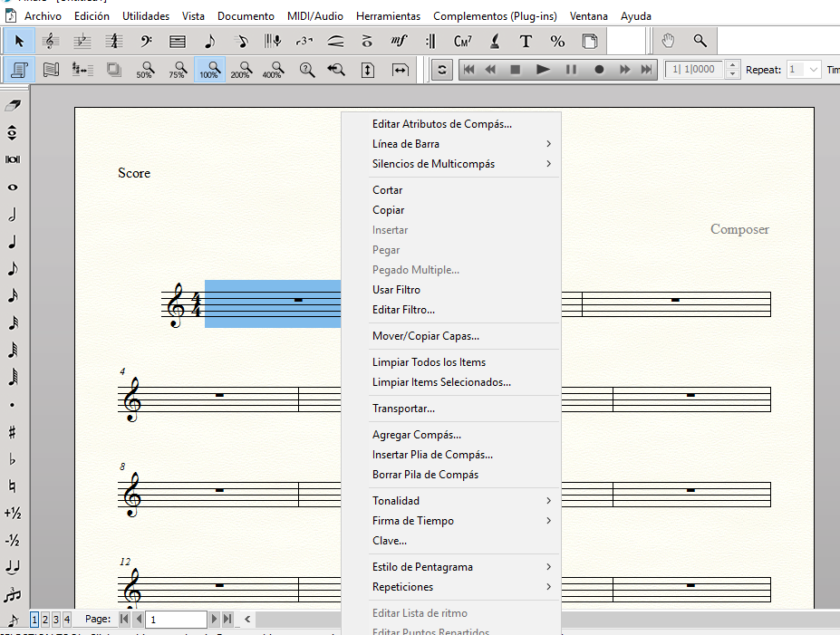Image resolution: width=840 pixels, height=635 pixels.
Task: Click Editar Atributos de Compás
Action: pos(443,123)
